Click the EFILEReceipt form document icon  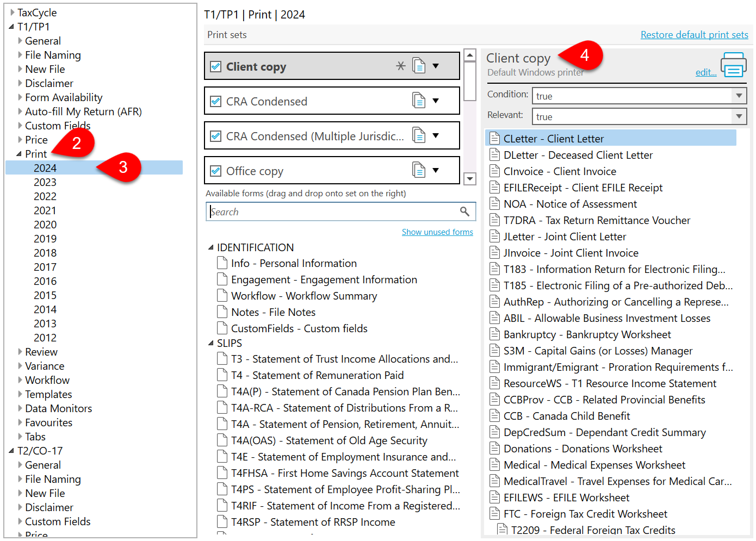click(494, 187)
